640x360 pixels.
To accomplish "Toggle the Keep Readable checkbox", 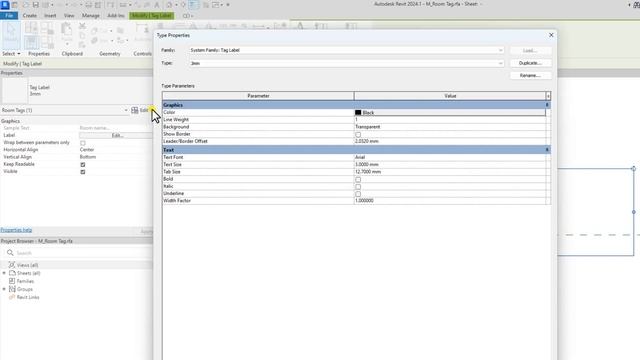I will coord(83,164).
